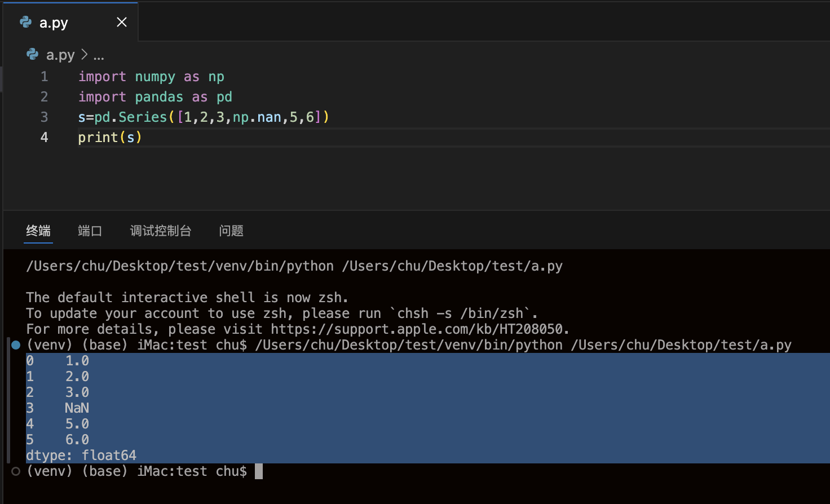
Task: Click the terminal cursor after the chu$ prompt
Action: click(259, 471)
